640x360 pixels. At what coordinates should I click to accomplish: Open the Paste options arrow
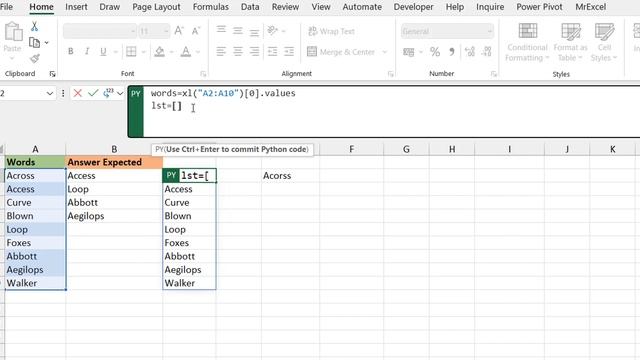coord(12,58)
